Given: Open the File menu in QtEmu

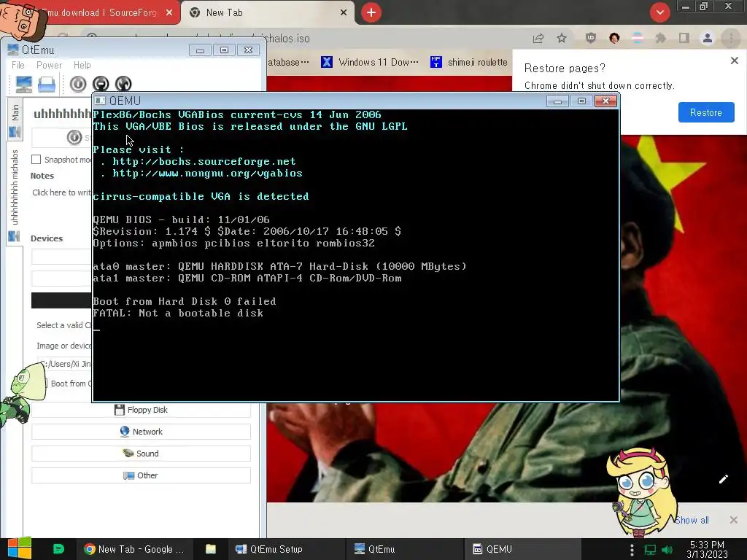Looking at the screenshot, I should pos(18,65).
